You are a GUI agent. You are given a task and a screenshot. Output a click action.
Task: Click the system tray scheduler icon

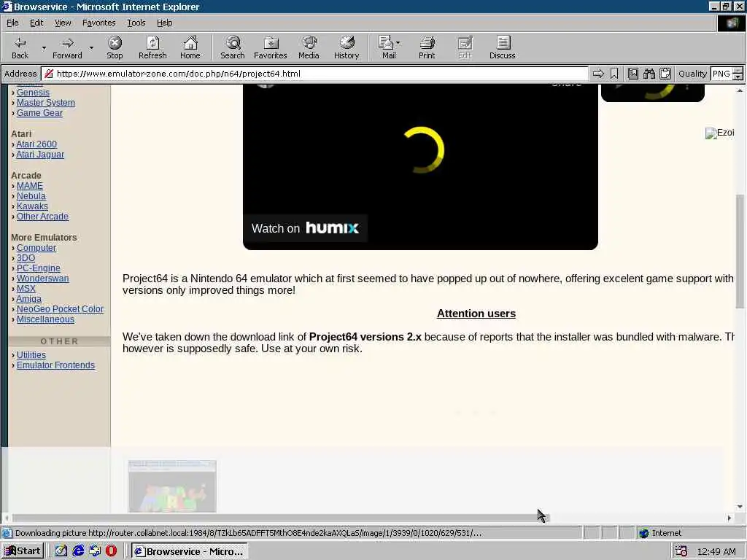coord(681,551)
